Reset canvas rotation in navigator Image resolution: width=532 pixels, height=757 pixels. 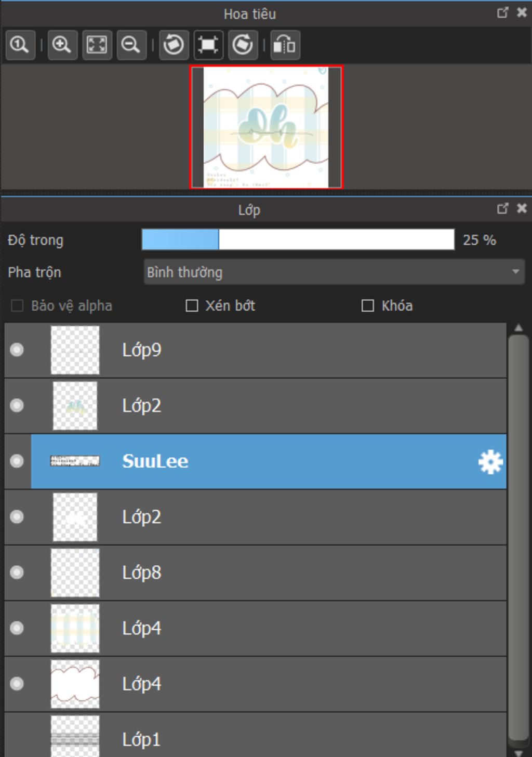coord(208,45)
